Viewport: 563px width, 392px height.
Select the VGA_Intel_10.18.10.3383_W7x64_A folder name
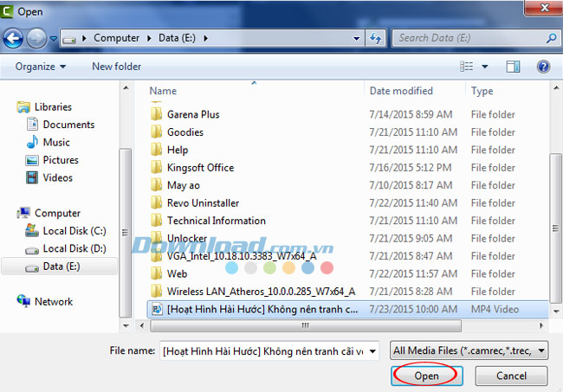[x=242, y=256]
